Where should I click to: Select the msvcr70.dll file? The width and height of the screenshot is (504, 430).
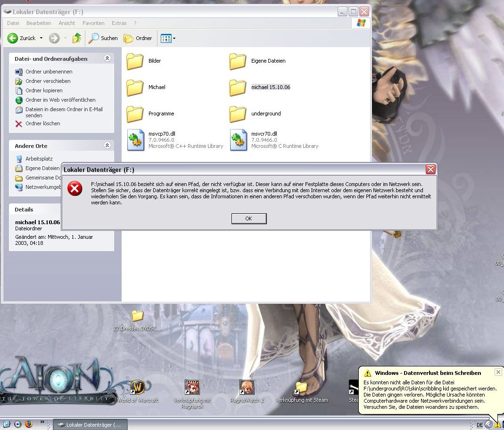274,140
